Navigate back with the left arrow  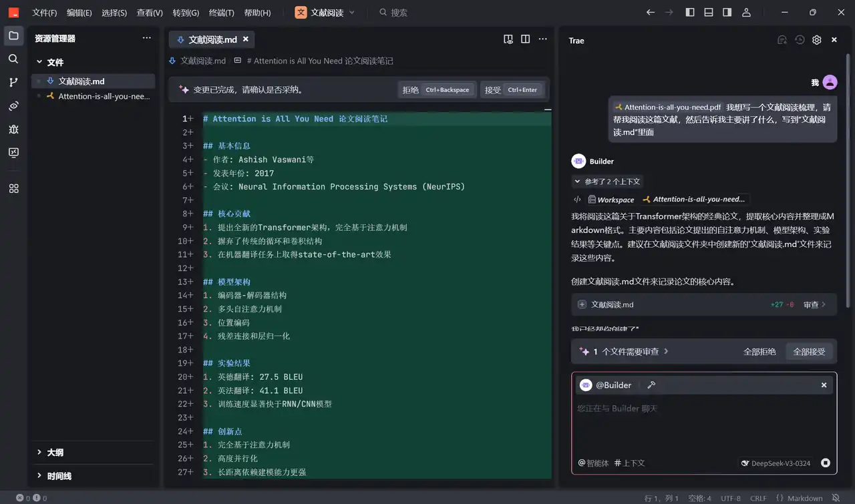tap(651, 12)
